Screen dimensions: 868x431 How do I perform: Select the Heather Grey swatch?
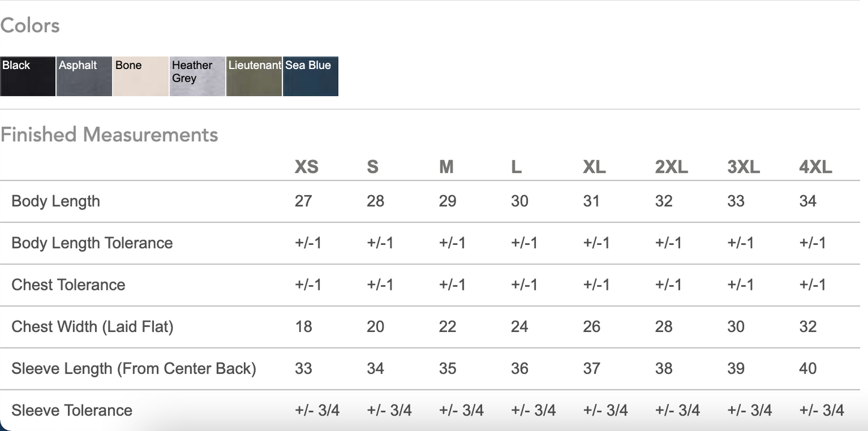click(x=197, y=76)
